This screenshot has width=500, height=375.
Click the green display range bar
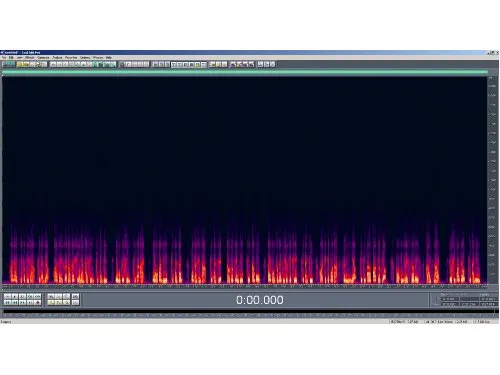pos(245,72)
